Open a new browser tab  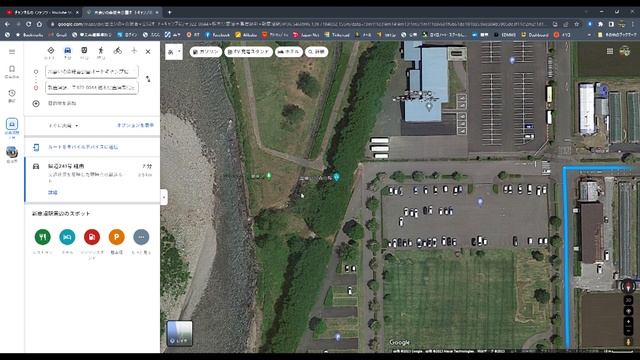click(x=169, y=13)
